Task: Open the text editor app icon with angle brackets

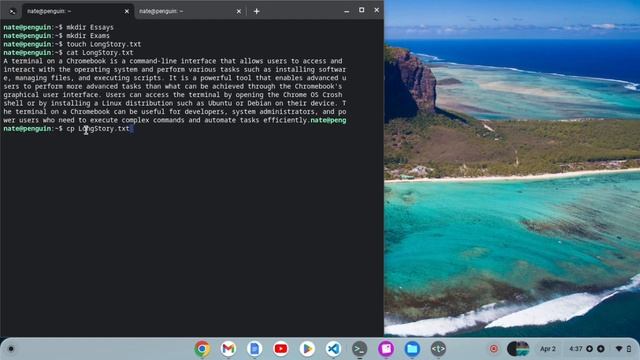Action: tap(438, 349)
